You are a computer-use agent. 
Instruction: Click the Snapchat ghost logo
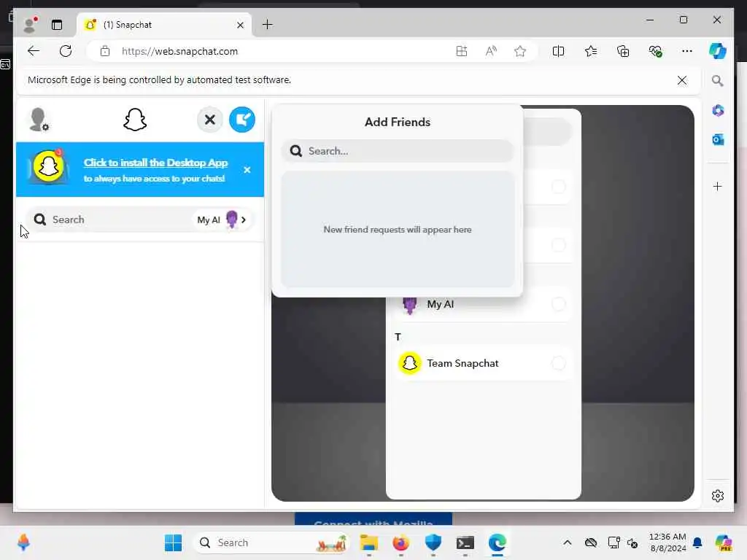[135, 120]
